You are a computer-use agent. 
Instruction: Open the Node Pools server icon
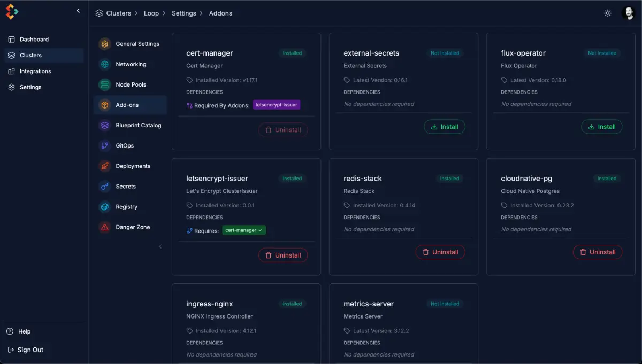click(x=105, y=84)
